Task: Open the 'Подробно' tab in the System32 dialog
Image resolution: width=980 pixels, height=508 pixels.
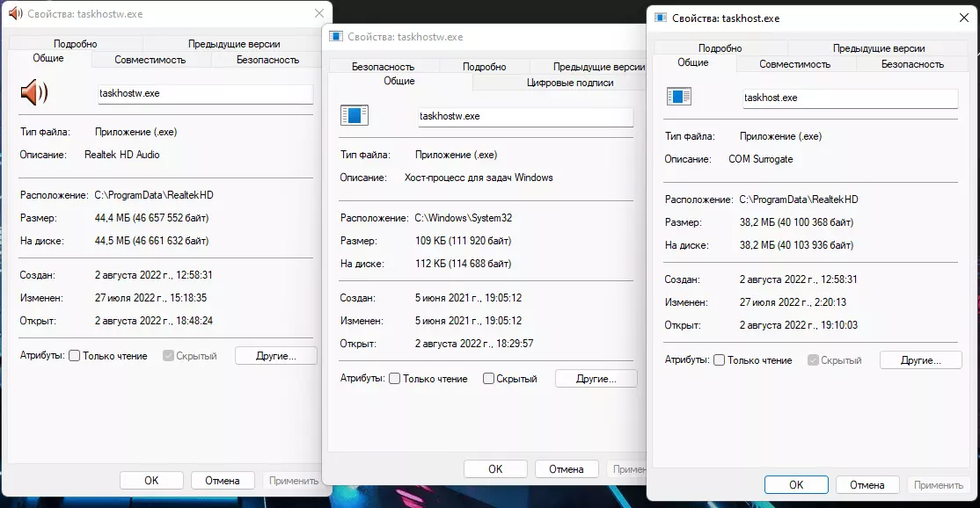Action: [484, 67]
